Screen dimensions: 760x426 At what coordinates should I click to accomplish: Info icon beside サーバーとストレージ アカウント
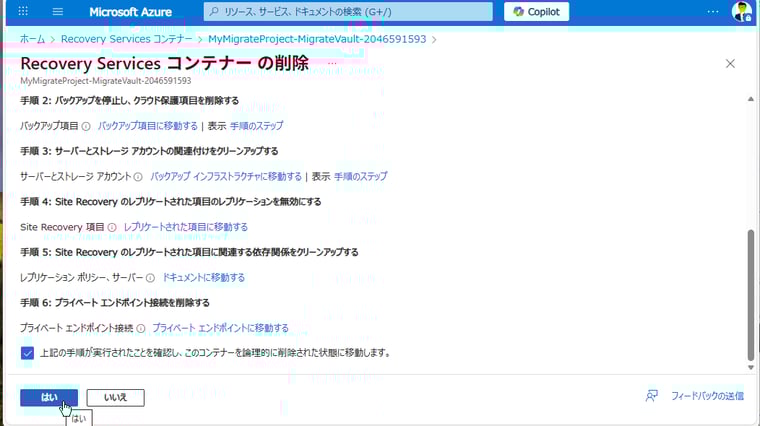pyautogui.click(x=138, y=177)
